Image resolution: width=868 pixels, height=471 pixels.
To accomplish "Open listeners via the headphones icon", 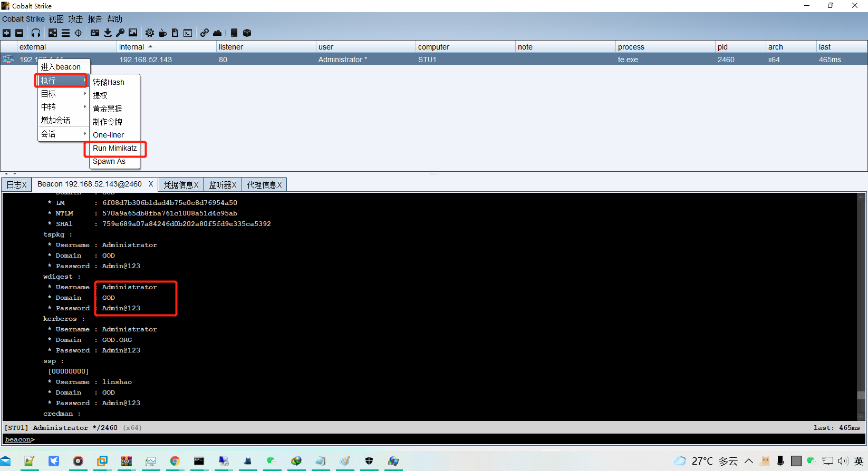I will tap(36, 33).
